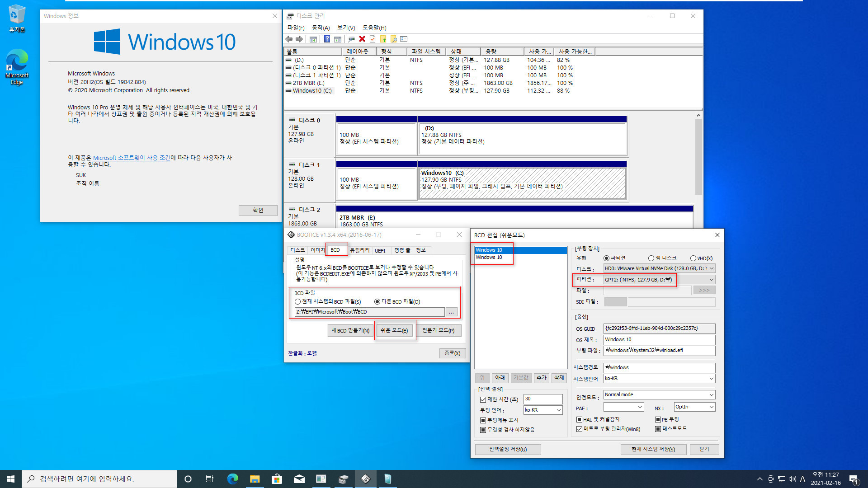
Task: Toggle the action pane icon in Disk Management toolbar
Action: coord(338,39)
